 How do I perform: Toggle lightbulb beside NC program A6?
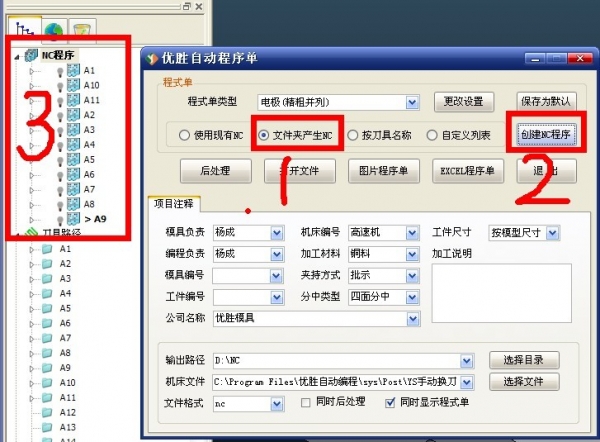pyautogui.click(x=60, y=176)
